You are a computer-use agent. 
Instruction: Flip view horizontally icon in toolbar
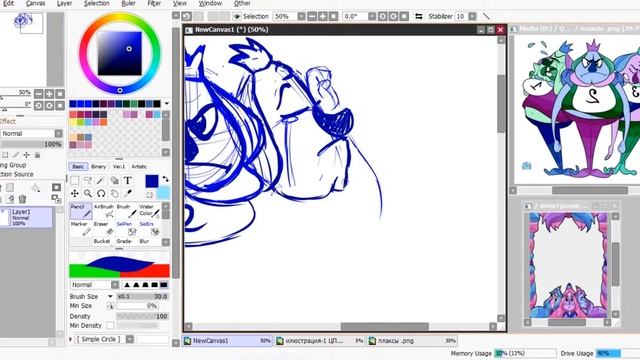click(x=419, y=16)
